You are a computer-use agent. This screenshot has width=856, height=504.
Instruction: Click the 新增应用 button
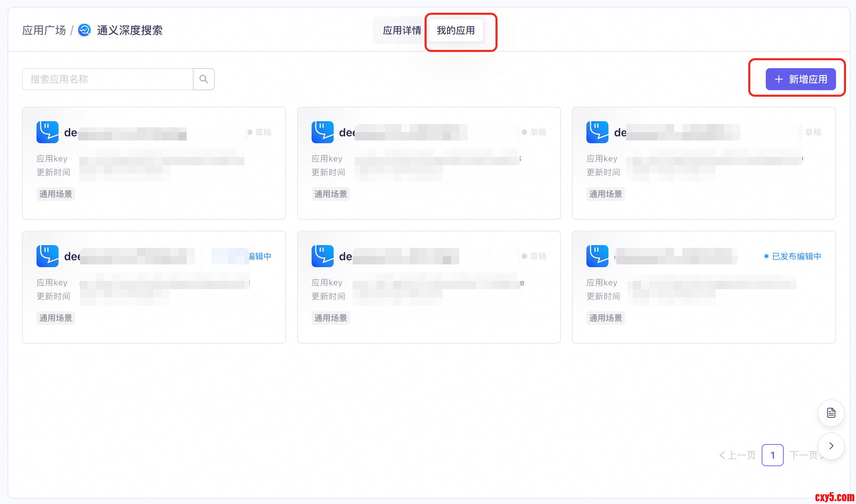[801, 79]
